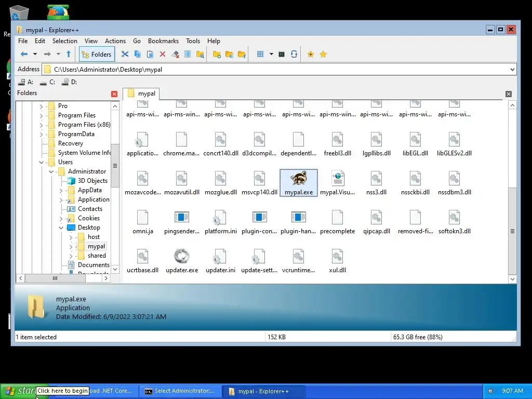
Task: Cut the selected file with scissors icon
Action: click(x=125, y=54)
